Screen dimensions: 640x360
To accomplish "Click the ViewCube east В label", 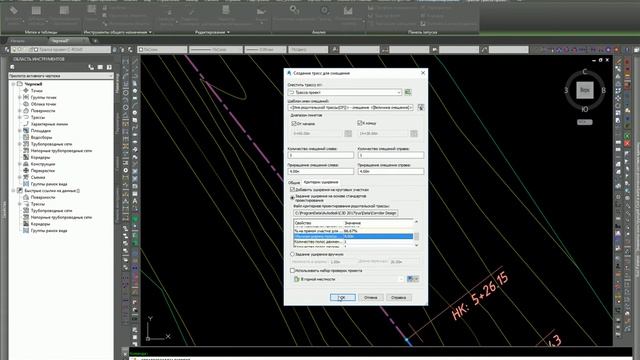I will tap(603, 90).
